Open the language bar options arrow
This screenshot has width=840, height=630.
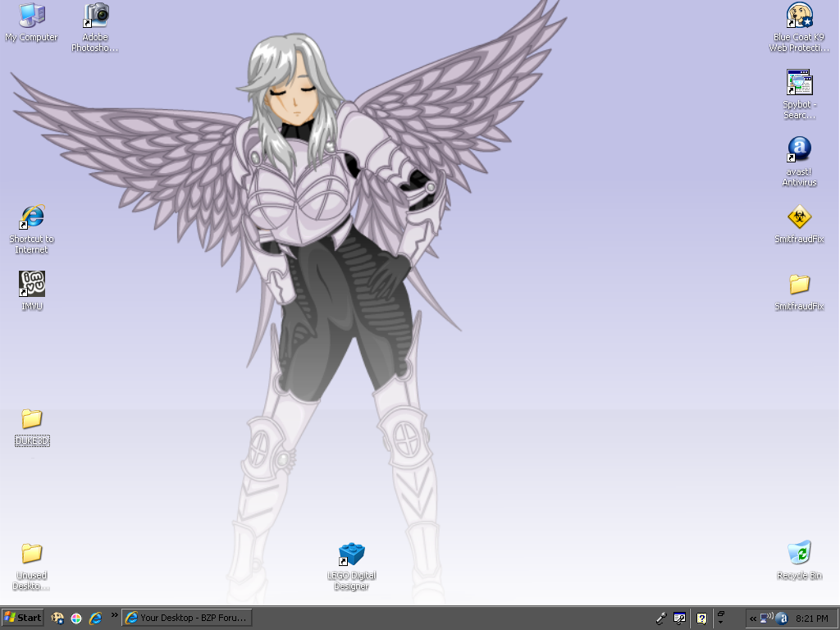(720, 621)
